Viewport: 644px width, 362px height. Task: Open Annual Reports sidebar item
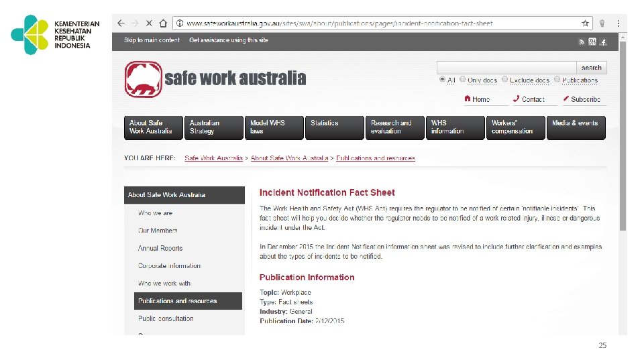point(160,248)
